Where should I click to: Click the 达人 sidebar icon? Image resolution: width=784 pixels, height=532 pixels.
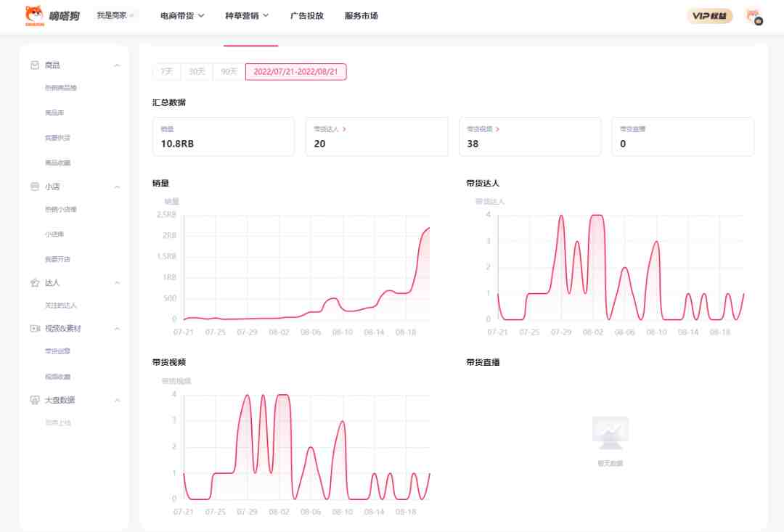point(35,282)
